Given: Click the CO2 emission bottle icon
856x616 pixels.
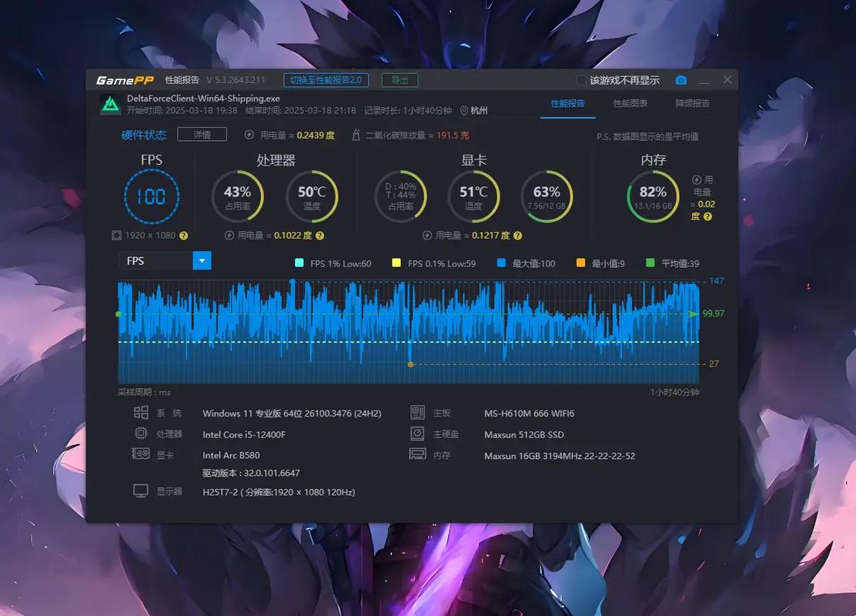Looking at the screenshot, I should [356, 135].
